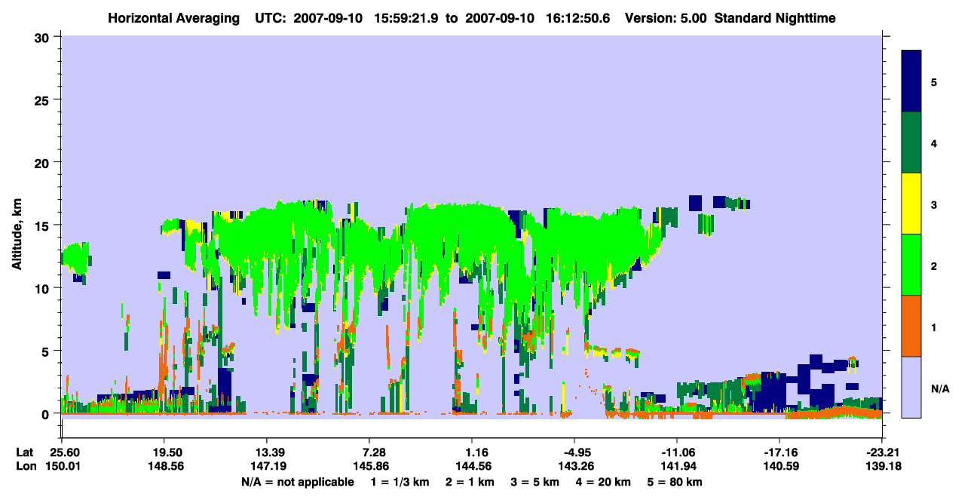The width and height of the screenshot is (980, 503).
Task: Click the 15 altitude tick label
Action: [44, 225]
